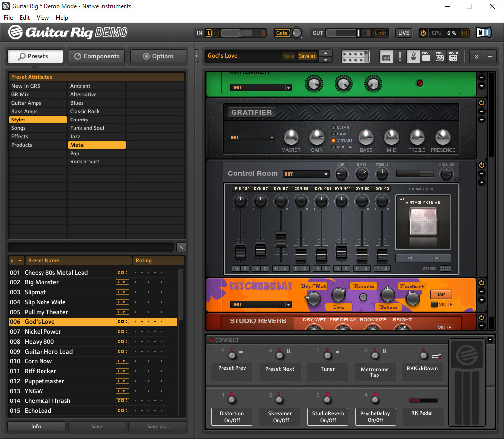Select the left input channel L
This screenshot has height=439, width=504.
pyautogui.click(x=209, y=33)
